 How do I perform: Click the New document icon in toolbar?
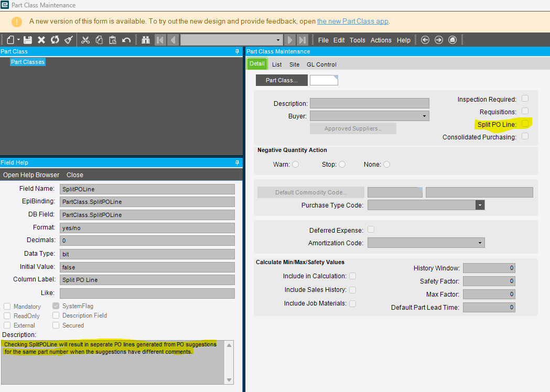[x=11, y=40]
